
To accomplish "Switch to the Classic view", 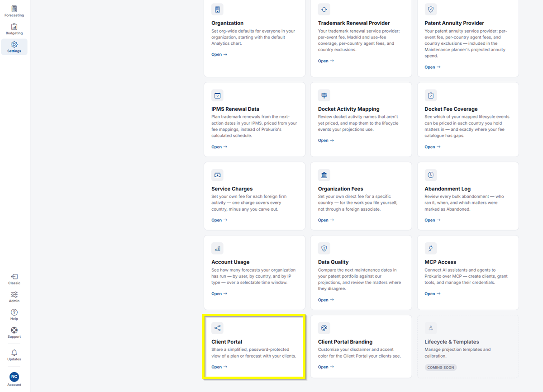I will point(14,279).
